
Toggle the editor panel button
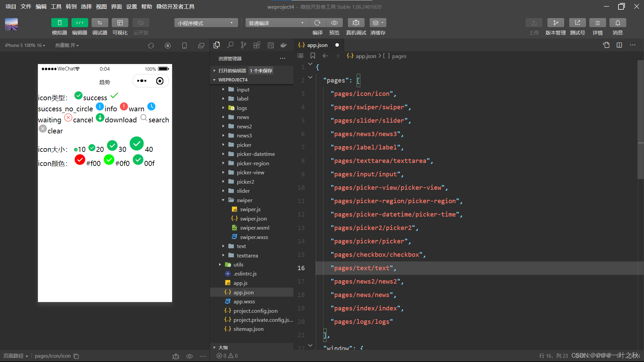pos(79,23)
